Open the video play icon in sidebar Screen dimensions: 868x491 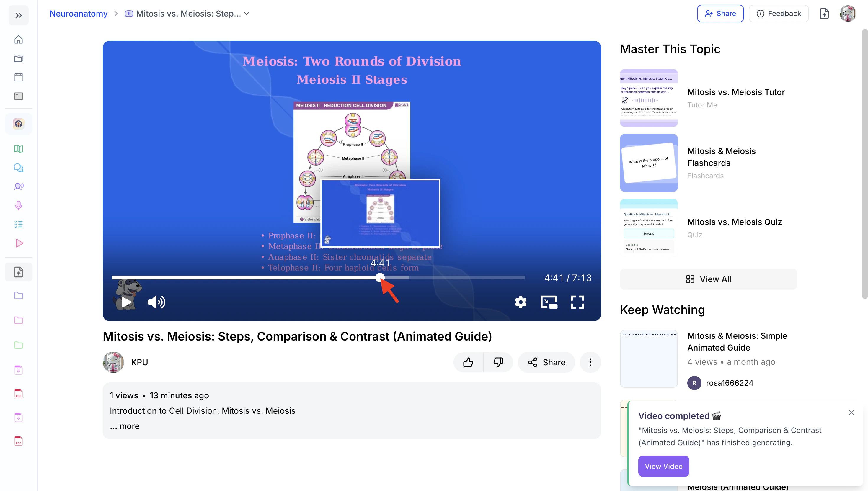point(19,243)
